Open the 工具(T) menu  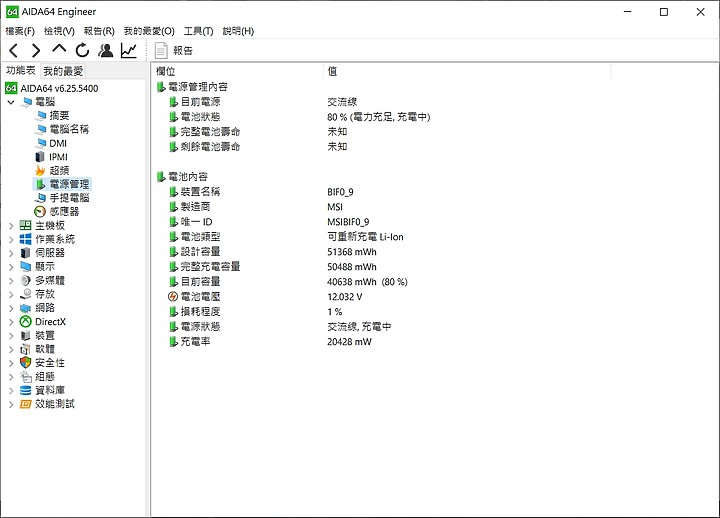pyautogui.click(x=198, y=31)
